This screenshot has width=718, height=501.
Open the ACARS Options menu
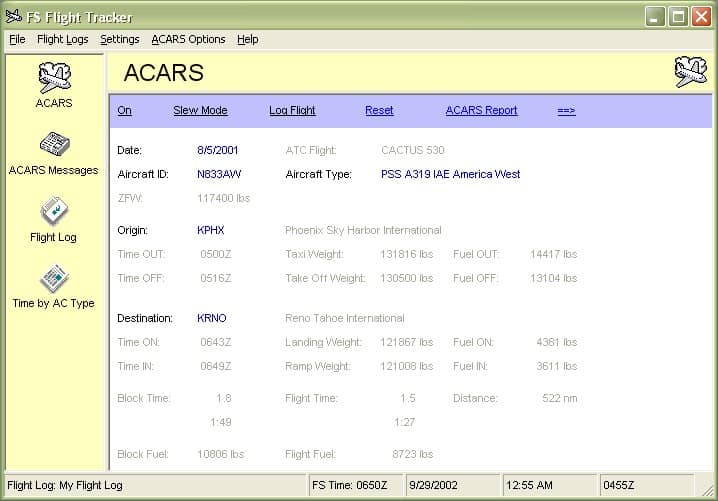188,39
